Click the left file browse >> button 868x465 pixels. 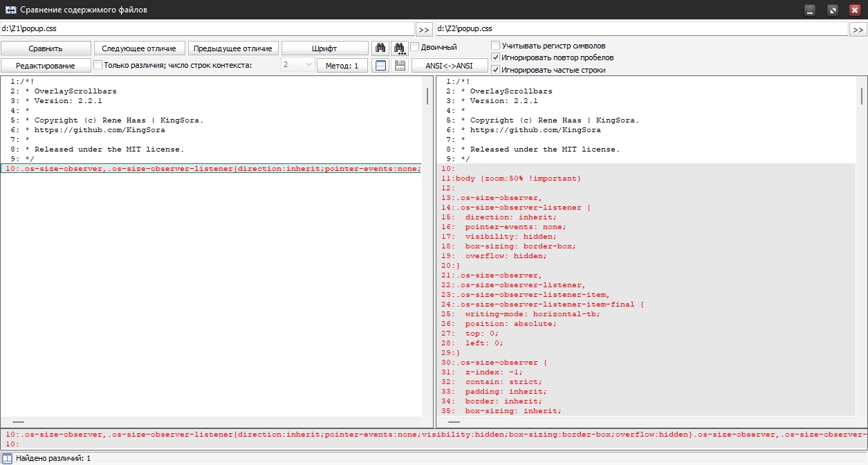click(424, 29)
